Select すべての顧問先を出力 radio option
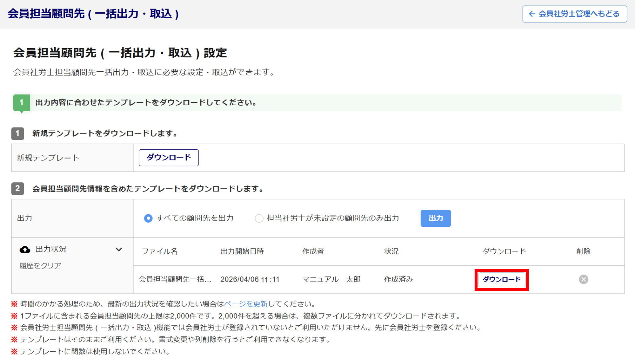This screenshot has width=635, height=364. (148, 218)
